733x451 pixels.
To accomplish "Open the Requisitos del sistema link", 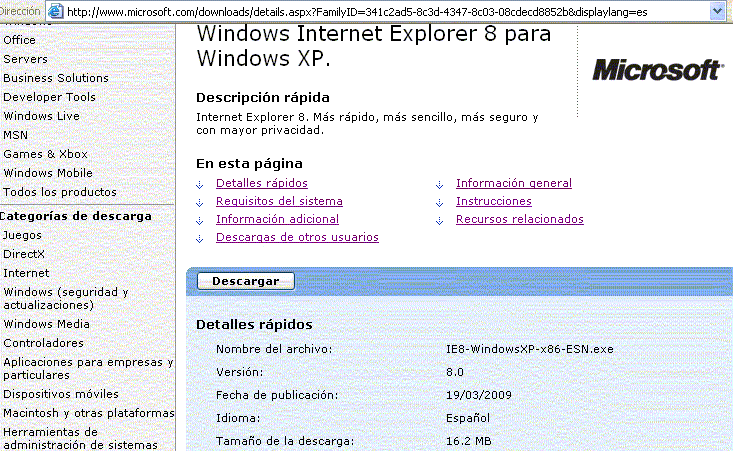I will (279, 201).
